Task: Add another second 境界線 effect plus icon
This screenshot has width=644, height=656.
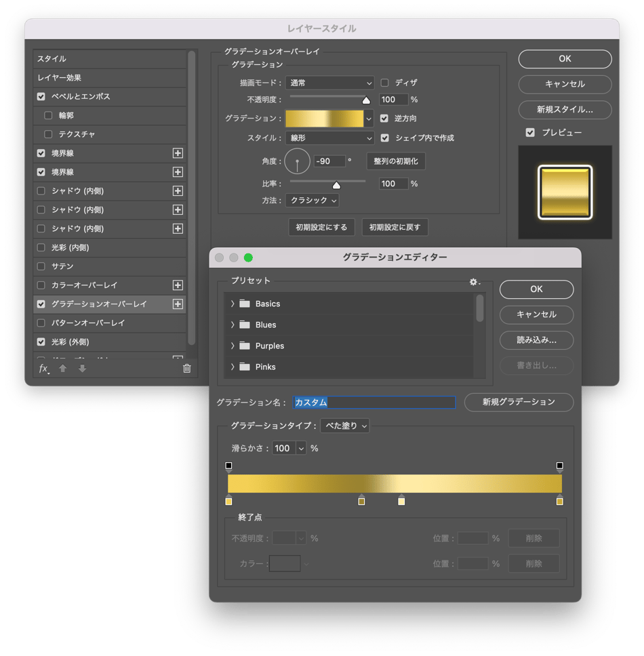Action: [x=178, y=172]
